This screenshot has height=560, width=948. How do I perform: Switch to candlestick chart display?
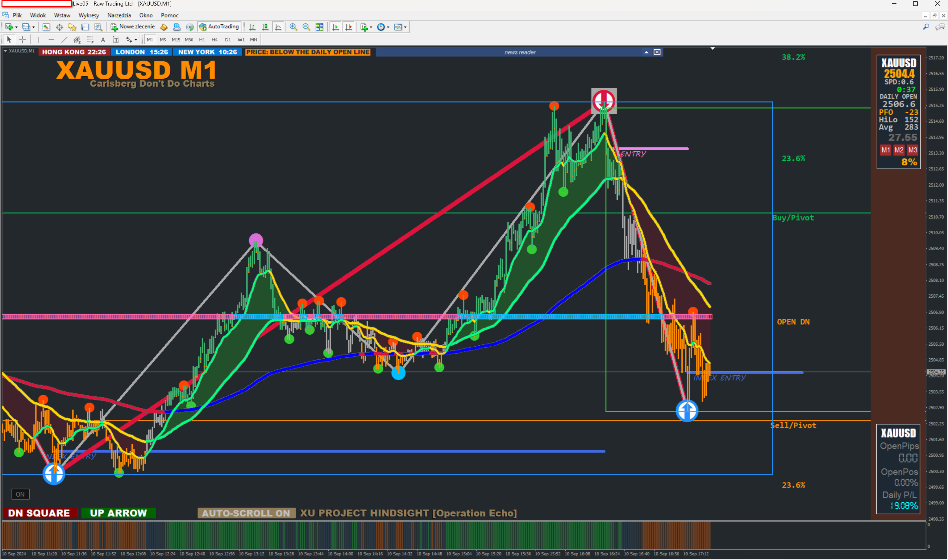pos(265,27)
